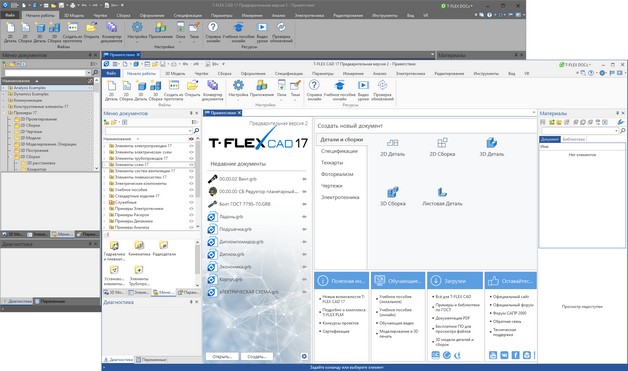Toggle eye icon for Примеры Динамики
This screenshot has width=628, height=371.
point(191,221)
